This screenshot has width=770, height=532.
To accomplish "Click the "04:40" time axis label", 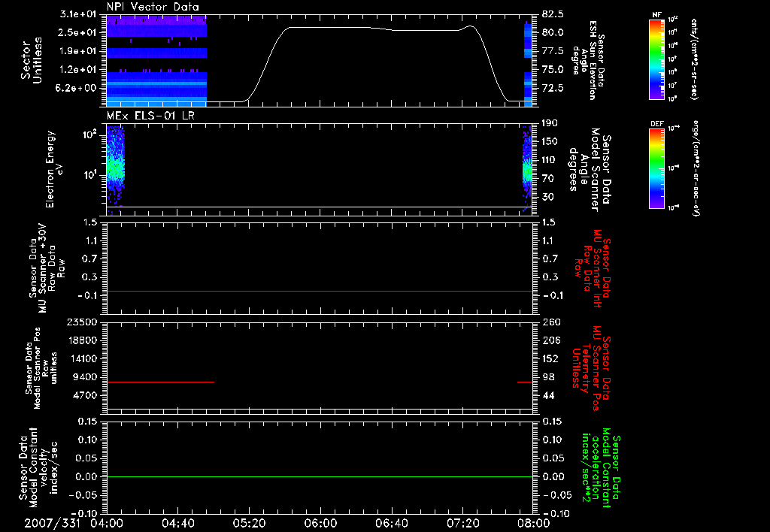I will coord(177,523).
